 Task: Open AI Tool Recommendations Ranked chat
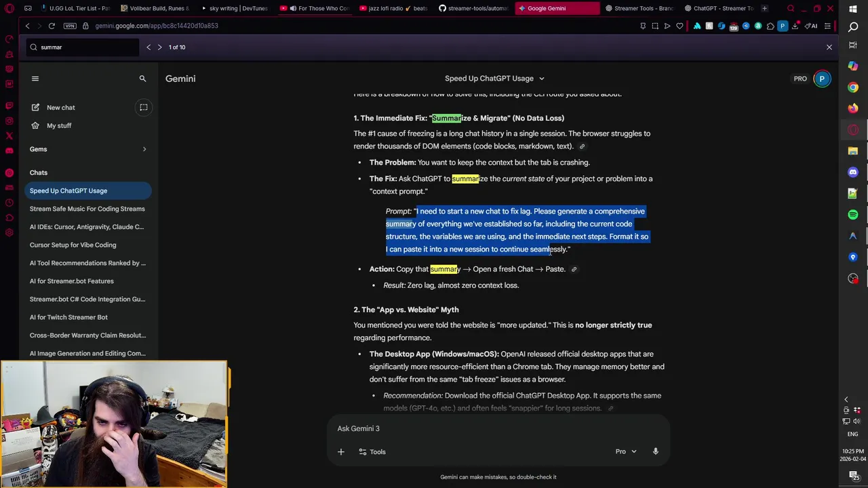[87, 263]
